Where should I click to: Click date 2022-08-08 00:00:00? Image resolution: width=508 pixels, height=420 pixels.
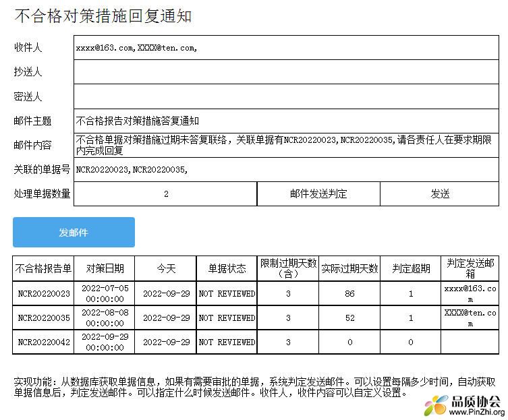[x=105, y=318]
